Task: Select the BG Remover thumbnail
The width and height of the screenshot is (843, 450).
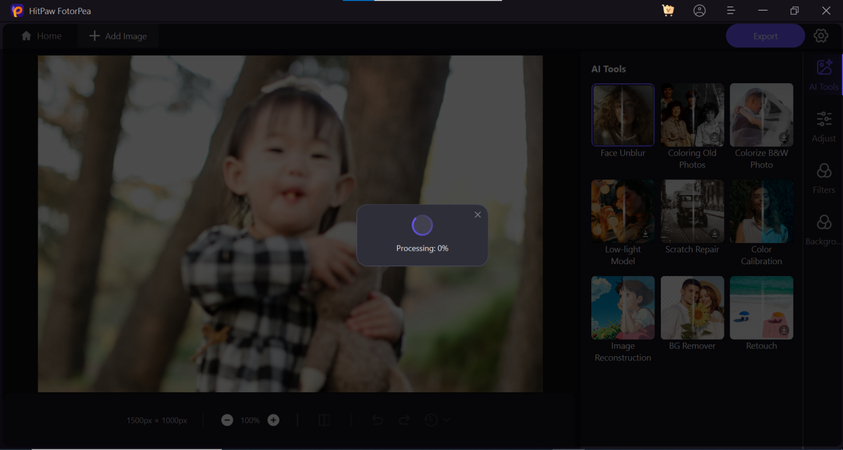Action: pyautogui.click(x=692, y=308)
